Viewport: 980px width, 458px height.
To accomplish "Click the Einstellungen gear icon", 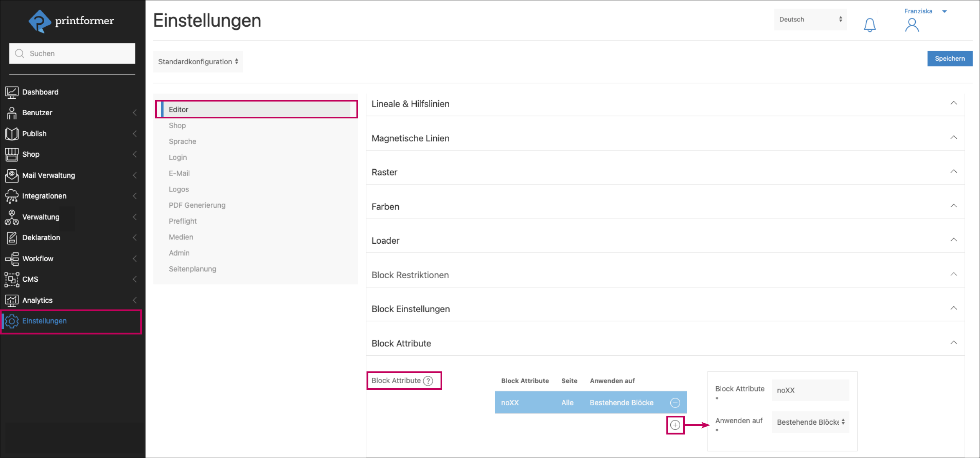I will (x=12, y=321).
